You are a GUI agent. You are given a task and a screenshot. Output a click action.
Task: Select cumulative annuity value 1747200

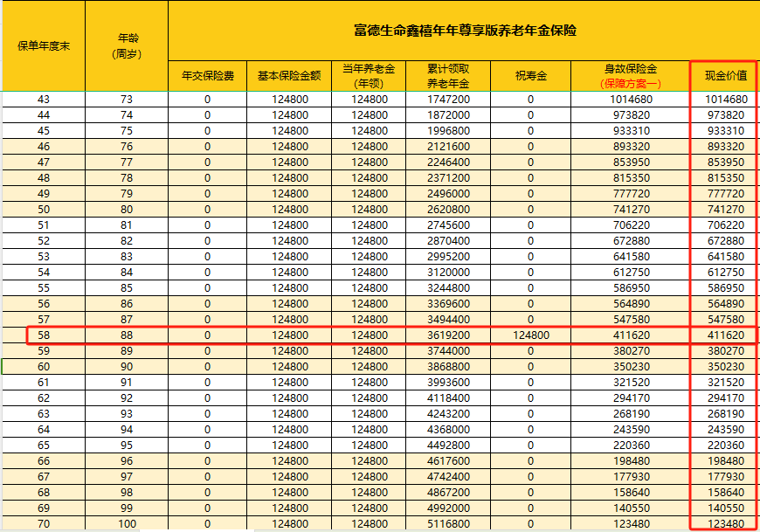(448, 100)
